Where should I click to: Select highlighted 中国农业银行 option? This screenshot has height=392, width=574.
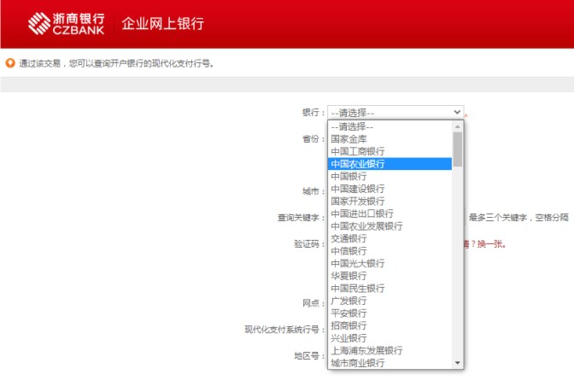[389, 164]
